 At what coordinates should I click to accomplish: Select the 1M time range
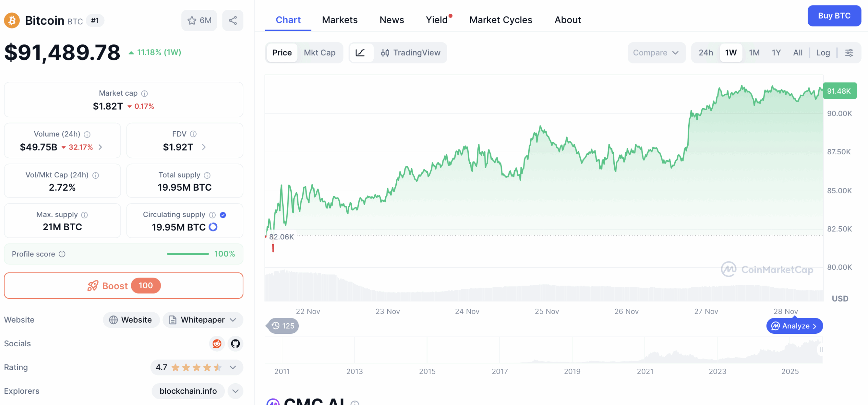tap(754, 53)
